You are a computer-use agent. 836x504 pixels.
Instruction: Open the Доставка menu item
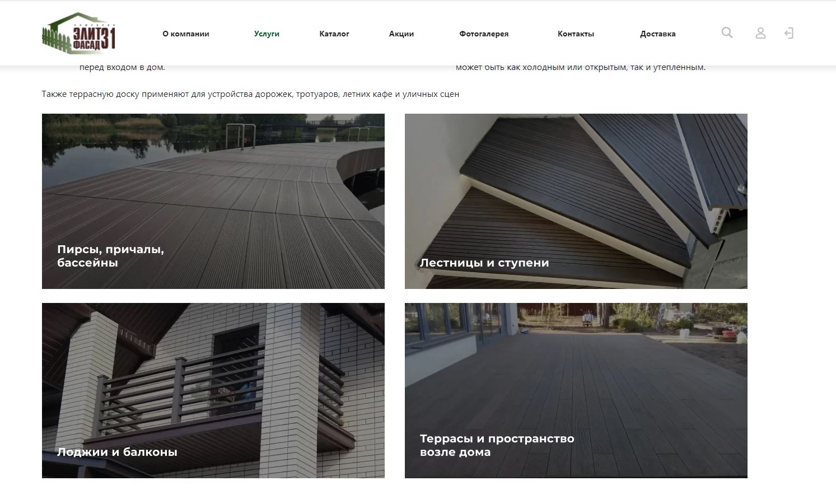(658, 34)
